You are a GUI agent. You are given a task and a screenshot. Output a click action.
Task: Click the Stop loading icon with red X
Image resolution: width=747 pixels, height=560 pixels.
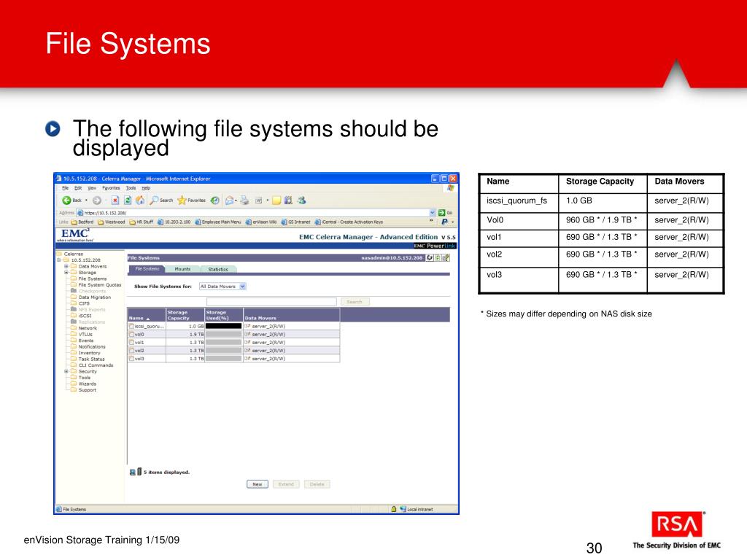[115, 201]
